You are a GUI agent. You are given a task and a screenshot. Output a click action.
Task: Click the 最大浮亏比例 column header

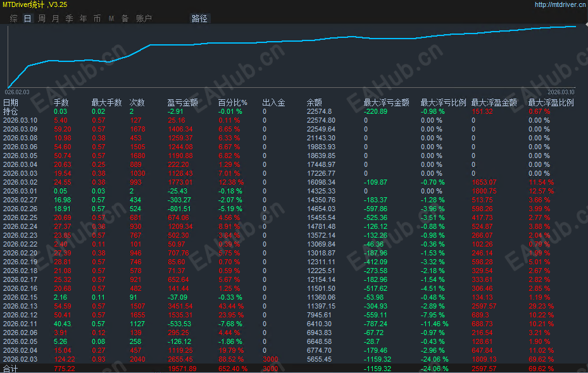[443, 102]
